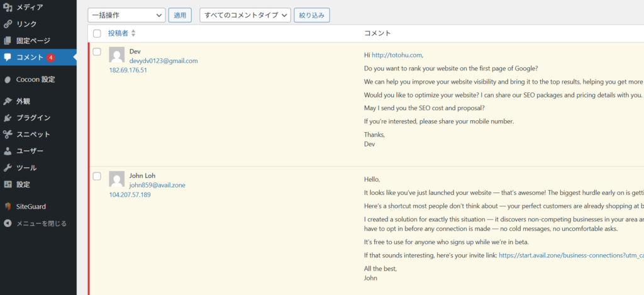Click the 外観 paintbrush icon

click(x=8, y=101)
